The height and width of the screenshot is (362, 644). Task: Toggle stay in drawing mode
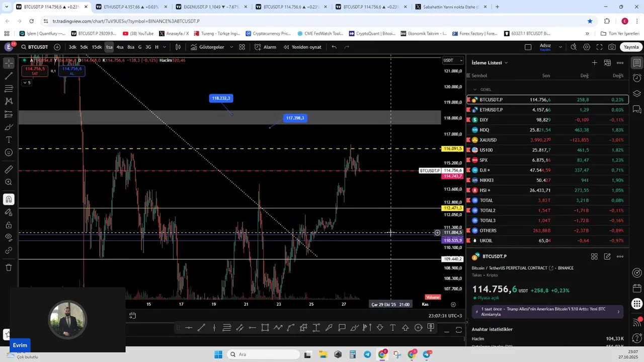click(9, 212)
